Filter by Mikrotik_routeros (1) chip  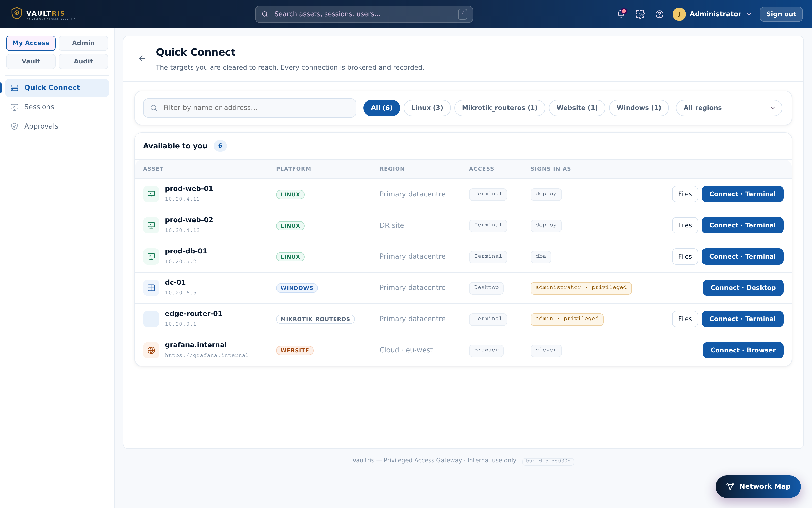pyautogui.click(x=500, y=108)
